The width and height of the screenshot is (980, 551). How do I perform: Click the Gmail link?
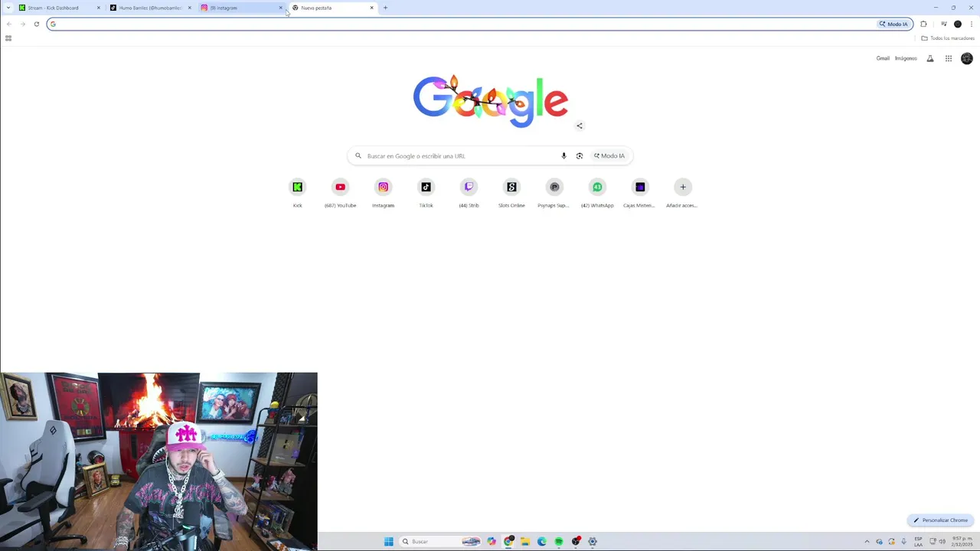click(x=883, y=58)
